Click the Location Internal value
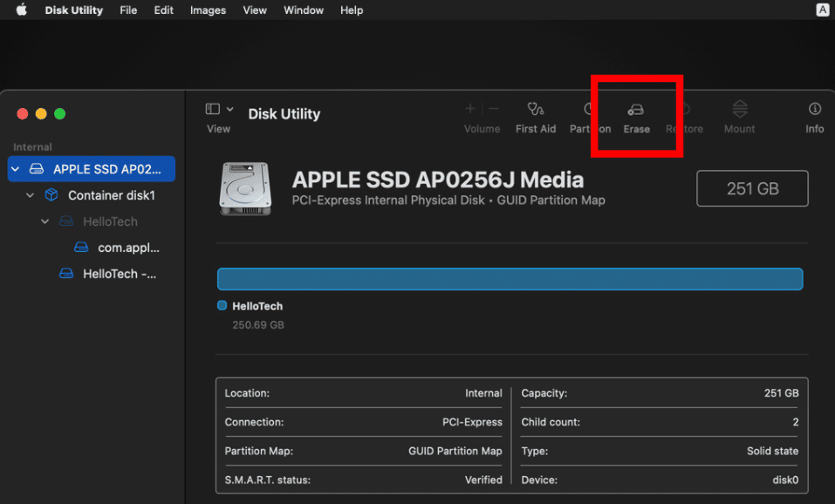 [x=483, y=392]
